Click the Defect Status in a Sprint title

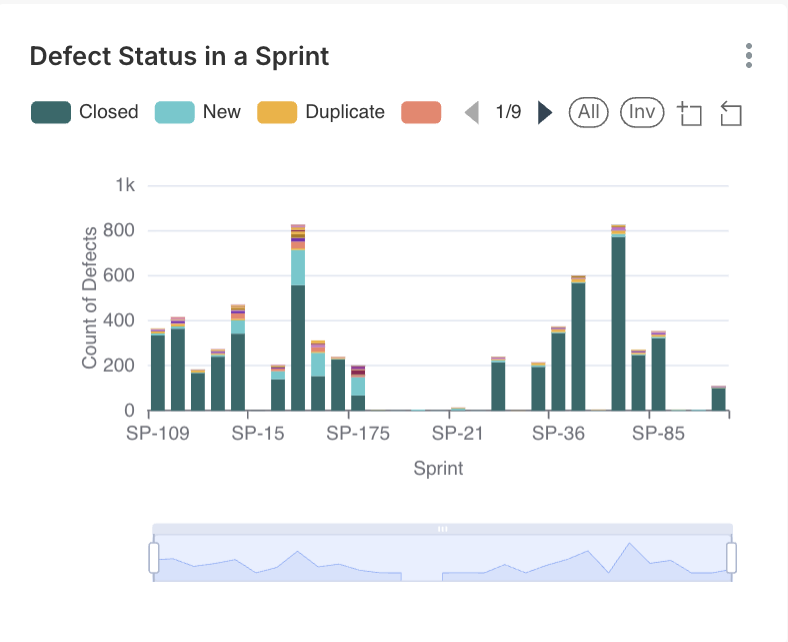[180, 56]
